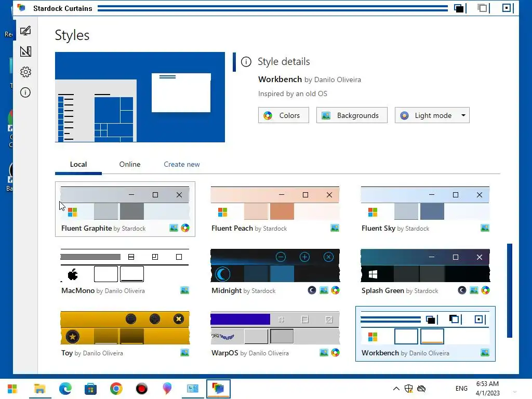
Task: Open the Colors options for Workbench
Action: [283, 115]
